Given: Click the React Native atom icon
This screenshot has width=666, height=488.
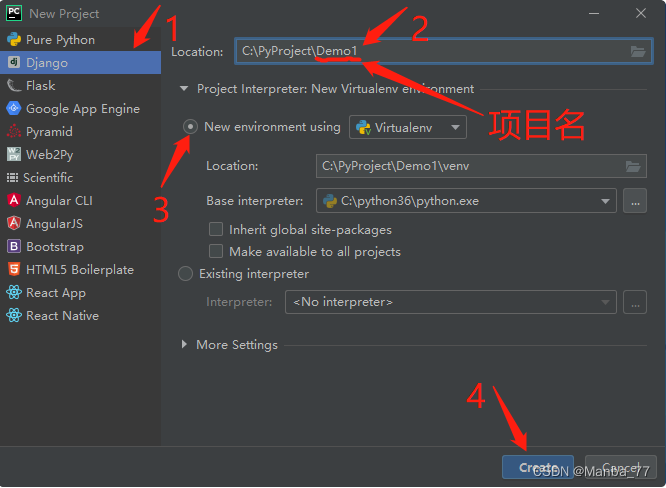Looking at the screenshot, I should pyautogui.click(x=14, y=315).
